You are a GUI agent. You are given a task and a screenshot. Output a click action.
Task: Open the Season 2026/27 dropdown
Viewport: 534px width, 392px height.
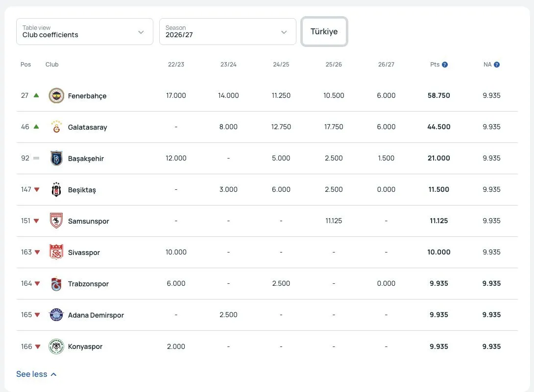point(228,32)
